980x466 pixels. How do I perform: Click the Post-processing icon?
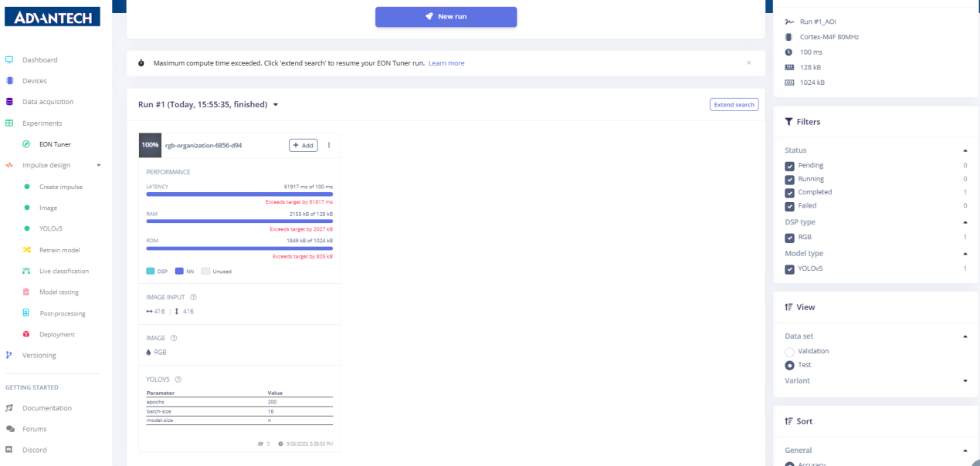click(x=26, y=313)
